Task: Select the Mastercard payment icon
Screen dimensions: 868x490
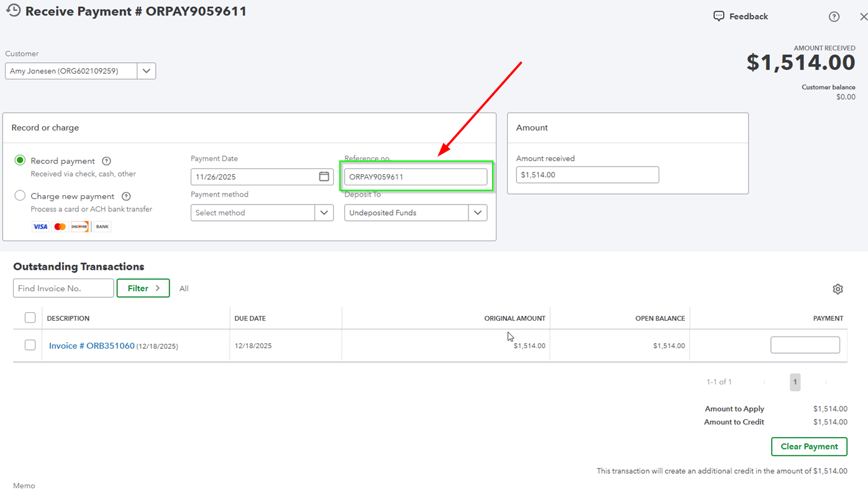Action: tap(60, 226)
